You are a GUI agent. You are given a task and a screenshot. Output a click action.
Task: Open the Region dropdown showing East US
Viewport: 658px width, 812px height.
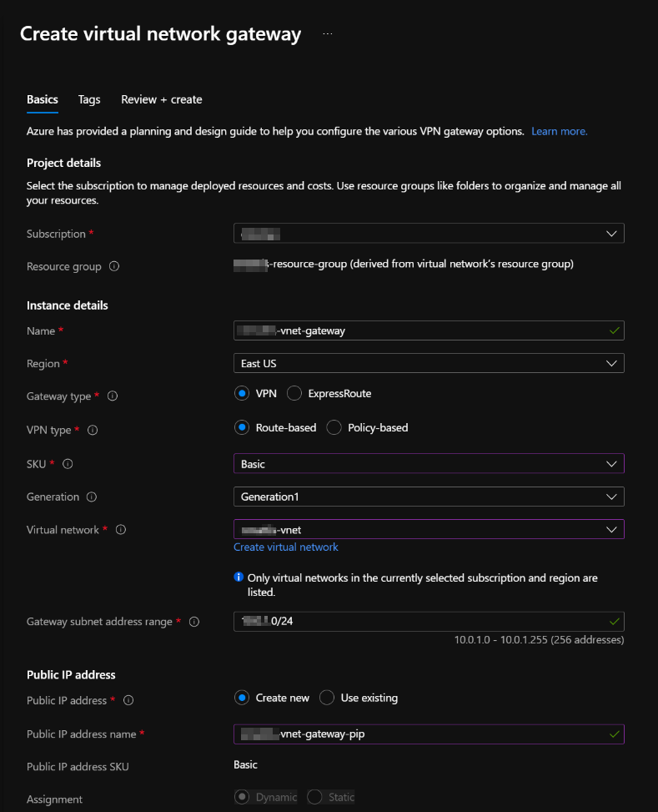point(429,363)
